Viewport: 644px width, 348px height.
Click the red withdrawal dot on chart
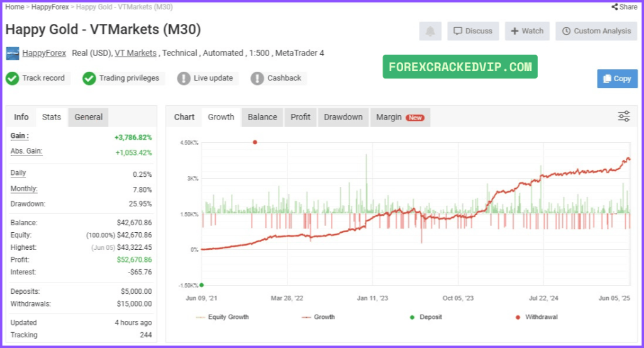[x=255, y=142]
